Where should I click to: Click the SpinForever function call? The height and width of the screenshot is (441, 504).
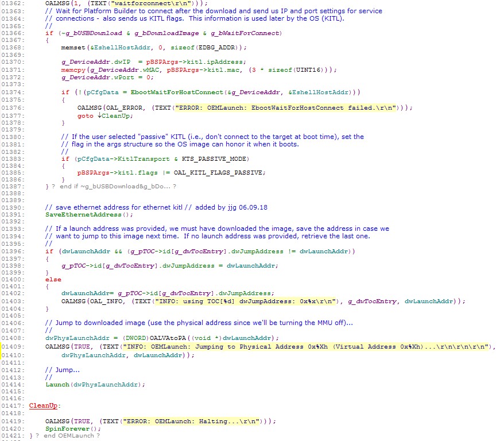(68, 429)
